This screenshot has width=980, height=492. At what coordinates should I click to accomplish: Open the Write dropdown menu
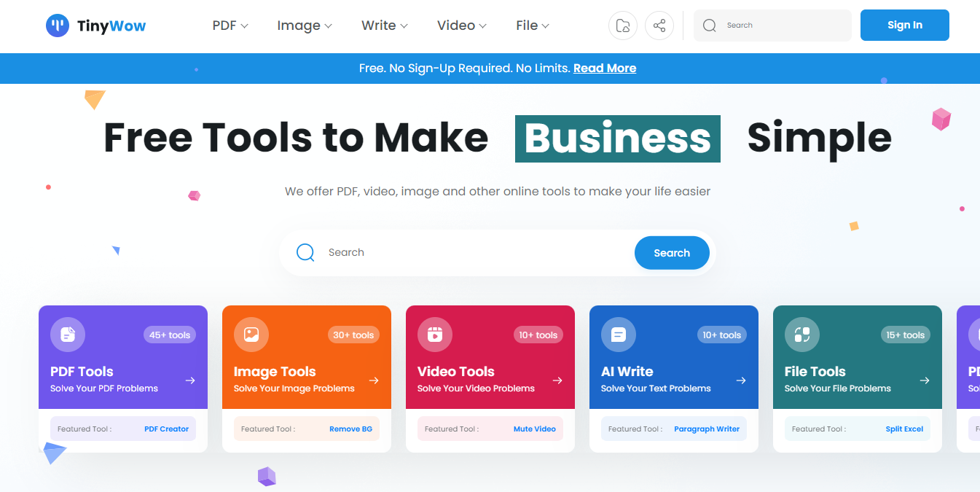point(384,26)
